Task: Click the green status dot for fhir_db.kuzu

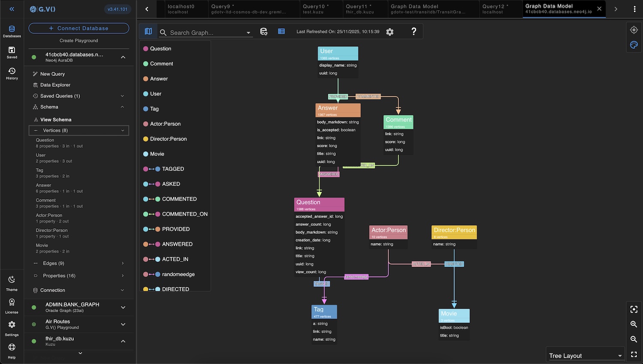Action: pyautogui.click(x=33, y=341)
